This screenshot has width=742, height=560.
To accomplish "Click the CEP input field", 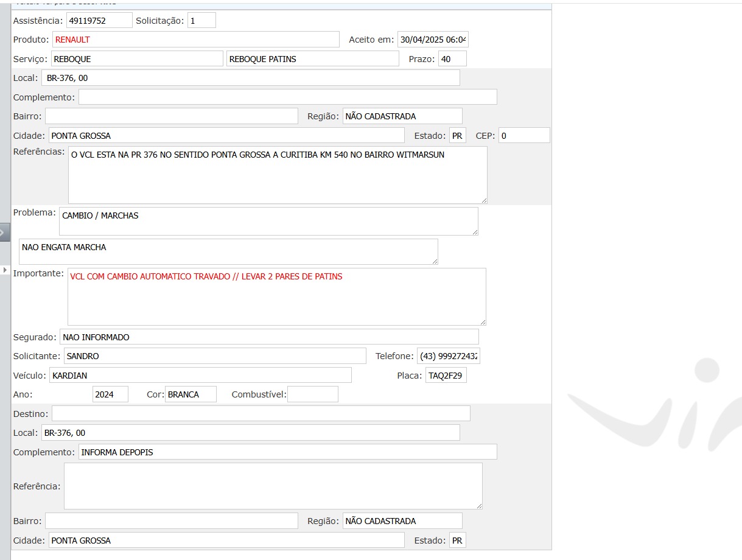I will point(524,136).
